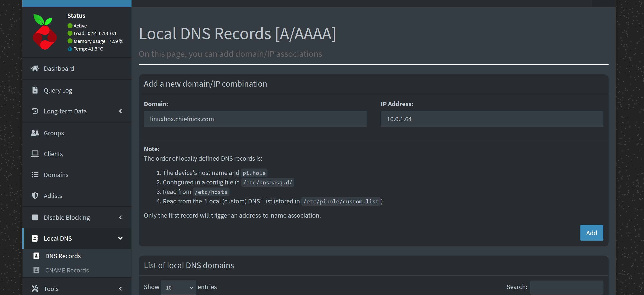Image resolution: width=644 pixels, height=295 pixels.
Task: Click the List of local DNS domains heading
Action: (x=189, y=265)
